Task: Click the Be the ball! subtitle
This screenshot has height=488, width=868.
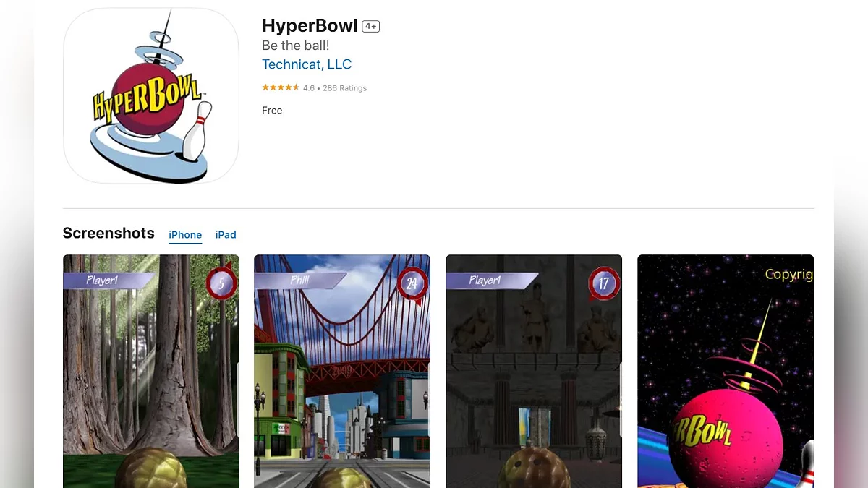Action: click(x=296, y=46)
